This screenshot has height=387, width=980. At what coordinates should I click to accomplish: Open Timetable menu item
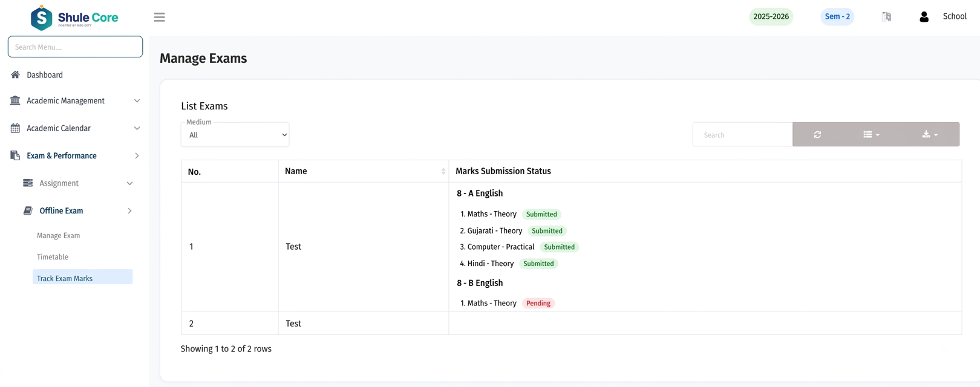(53, 257)
